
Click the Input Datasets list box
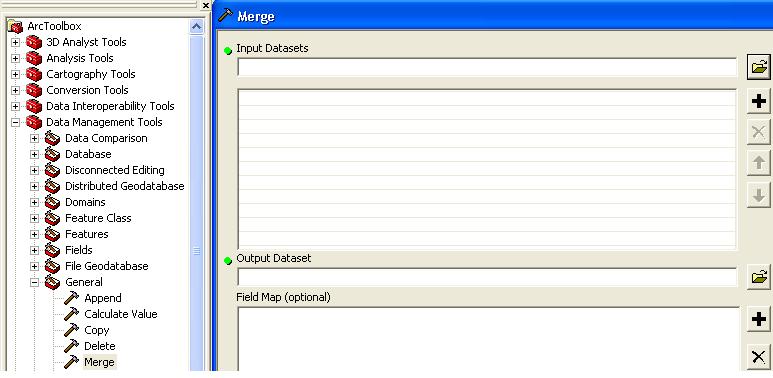click(487, 169)
